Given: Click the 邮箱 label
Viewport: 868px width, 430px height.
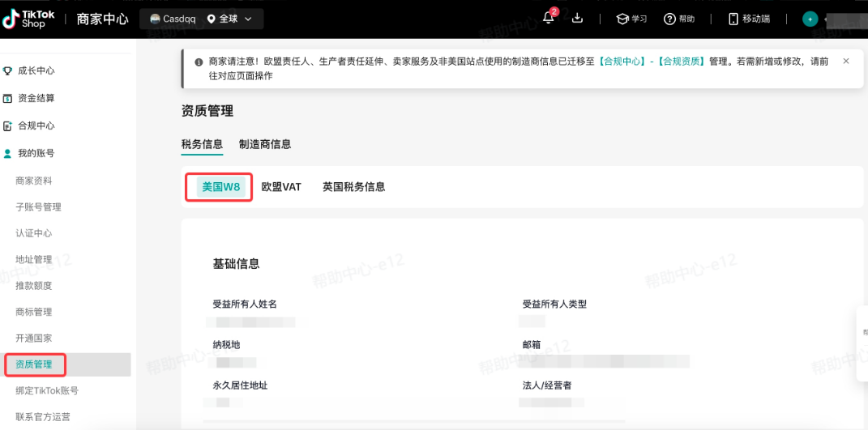Looking at the screenshot, I should [x=532, y=344].
